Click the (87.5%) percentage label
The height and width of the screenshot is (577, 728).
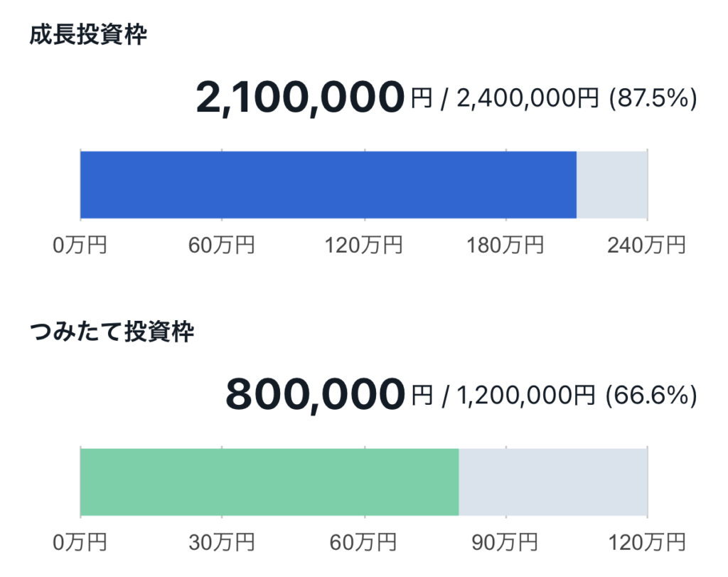[x=653, y=98]
